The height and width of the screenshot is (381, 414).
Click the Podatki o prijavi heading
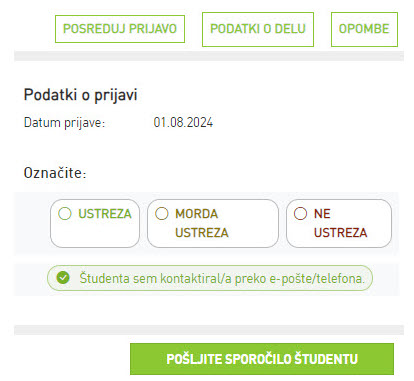tap(80, 95)
